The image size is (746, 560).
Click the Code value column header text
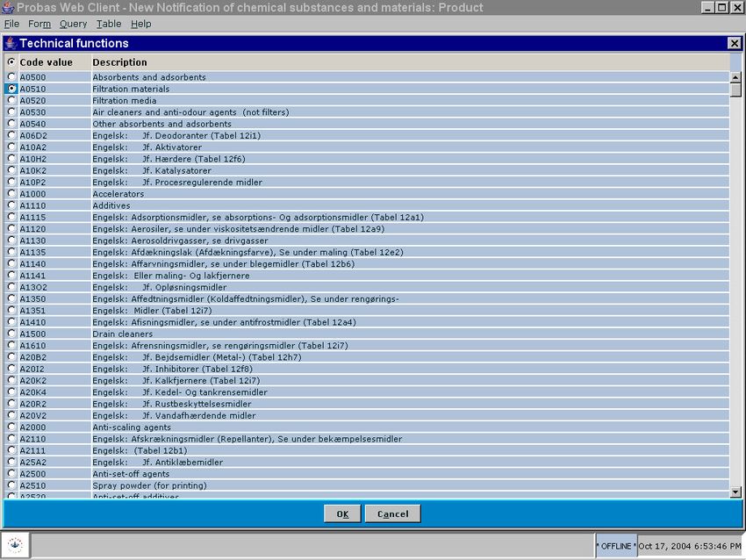(x=47, y=62)
